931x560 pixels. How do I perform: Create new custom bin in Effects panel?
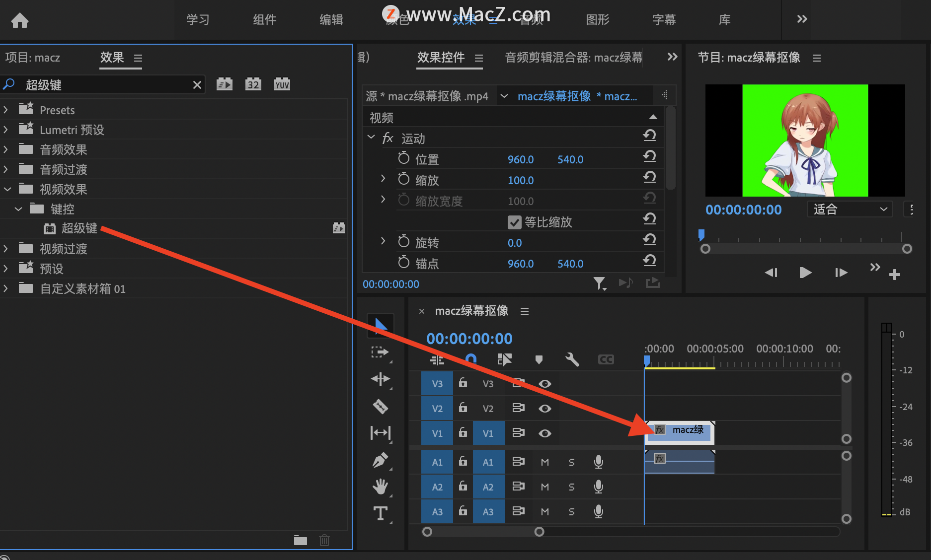point(301,540)
